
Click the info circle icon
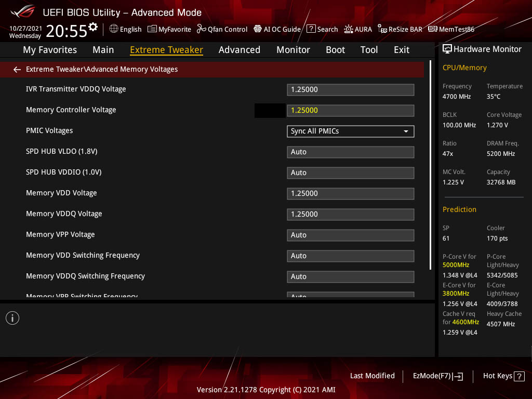click(12, 318)
